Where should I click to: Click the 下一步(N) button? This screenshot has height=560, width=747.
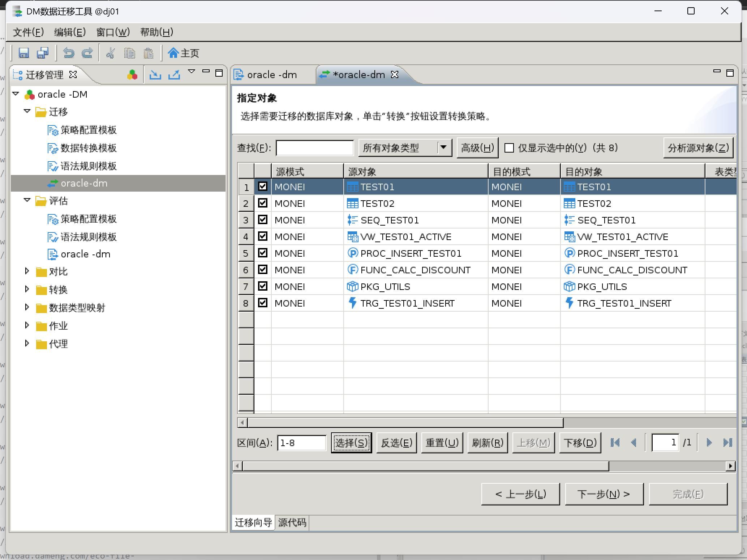point(604,494)
